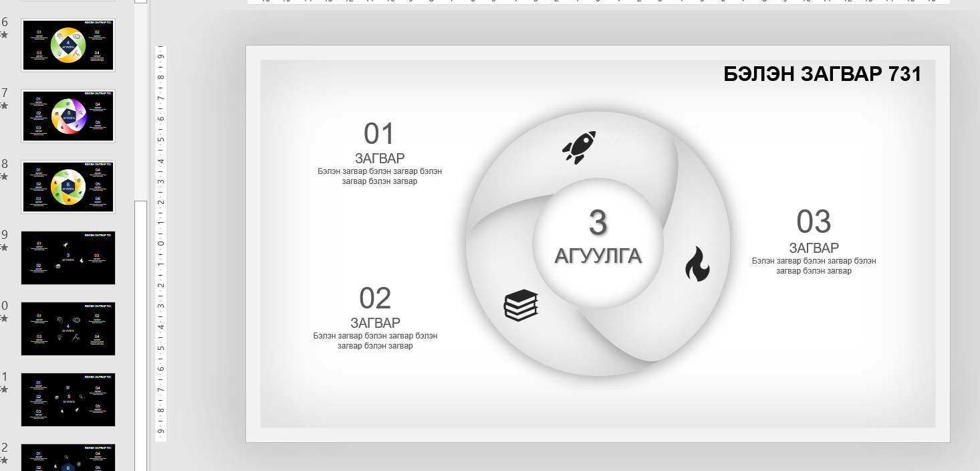Open the thumbnail with the four-segment yellow-green circle
The image size is (980, 471).
pyautogui.click(x=68, y=45)
